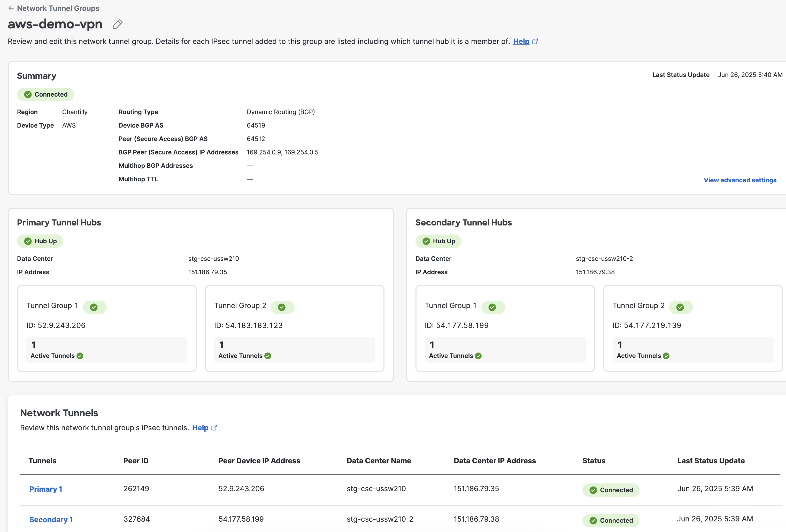Screen dimensions: 786x532
Task: Click Active Tunnels check under ID 54.177.58.199
Action: click(x=478, y=356)
